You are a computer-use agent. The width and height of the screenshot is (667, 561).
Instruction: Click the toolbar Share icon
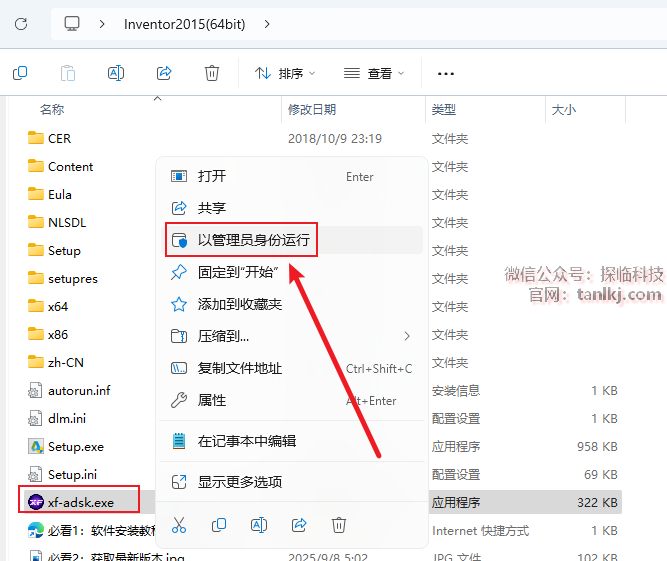(164, 73)
